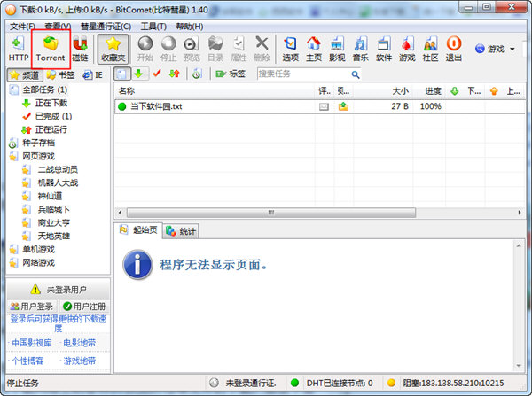Click the 进度 column header
The image size is (532, 396).
coord(432,90)
